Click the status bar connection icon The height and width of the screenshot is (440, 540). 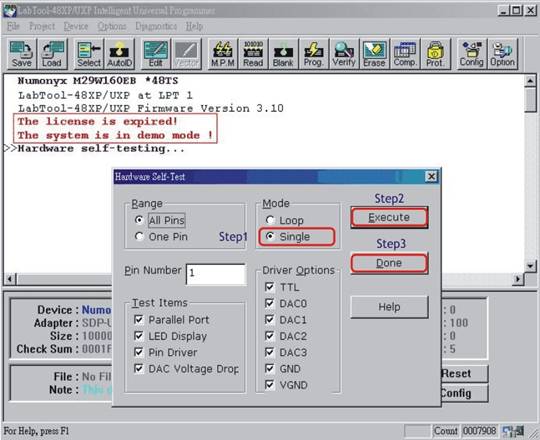click(513, 431)
